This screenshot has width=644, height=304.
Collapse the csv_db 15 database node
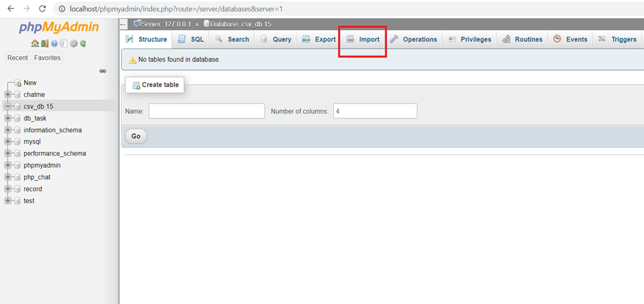pyautogui.click(x=8, y=106)
